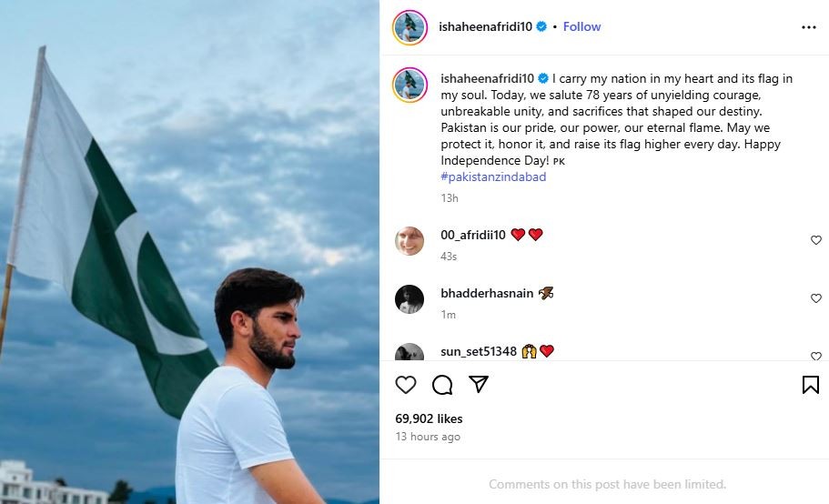Open ishaheenafridi10 profile picture in header
This screenshot has height=504, width=829.
pyautogui.click(x=409, y=27)
